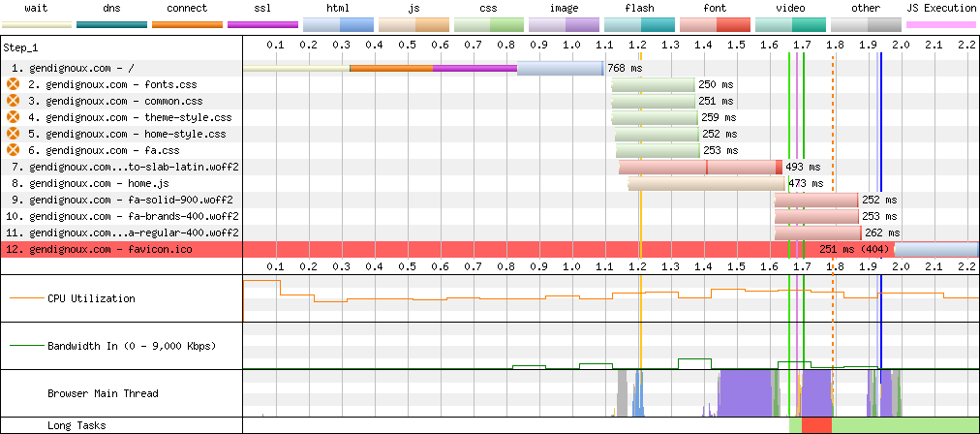Viewport: 980px width, 434px height.
Task: Select the connect legend color swatch
Action: pyautogui.click(x=187, y=23)
